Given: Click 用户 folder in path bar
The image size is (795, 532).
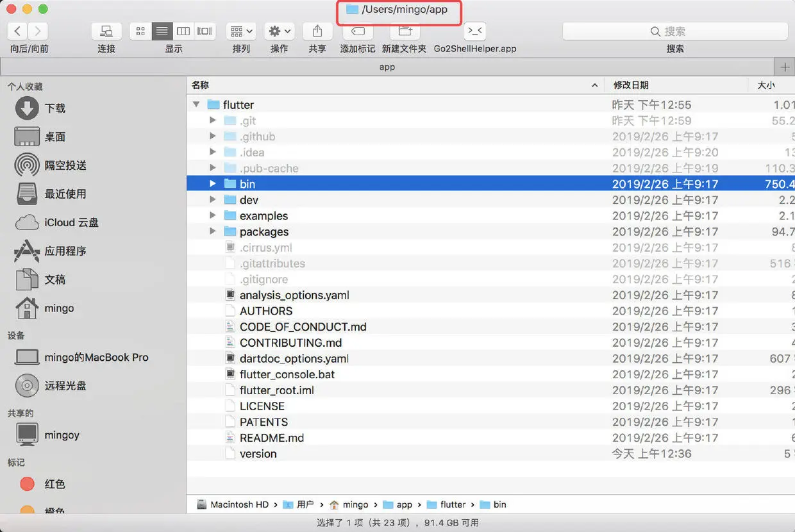Looking at the screenshot, I should [x=298, y=504].
